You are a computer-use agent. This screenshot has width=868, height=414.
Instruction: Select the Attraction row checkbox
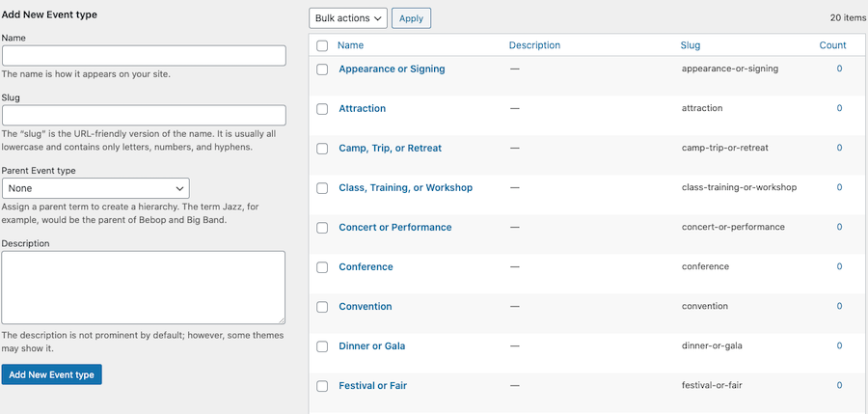(322, 109)
